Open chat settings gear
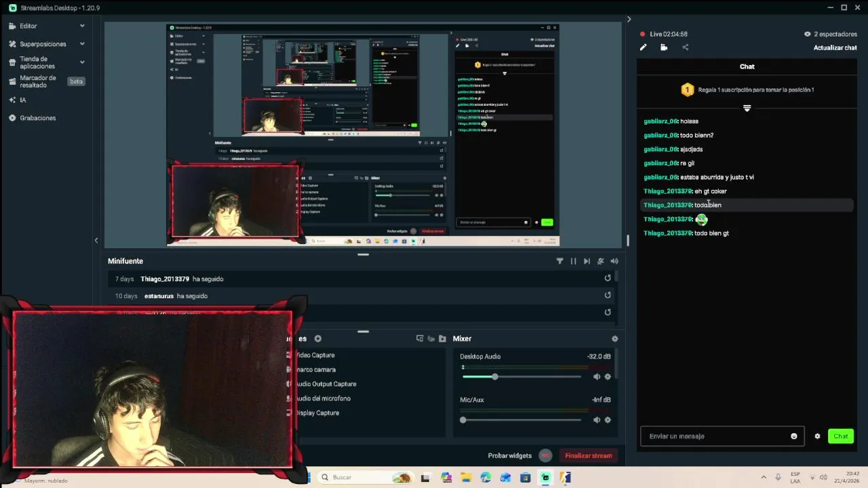The image size is (868, 488). (x=817, y=436)
